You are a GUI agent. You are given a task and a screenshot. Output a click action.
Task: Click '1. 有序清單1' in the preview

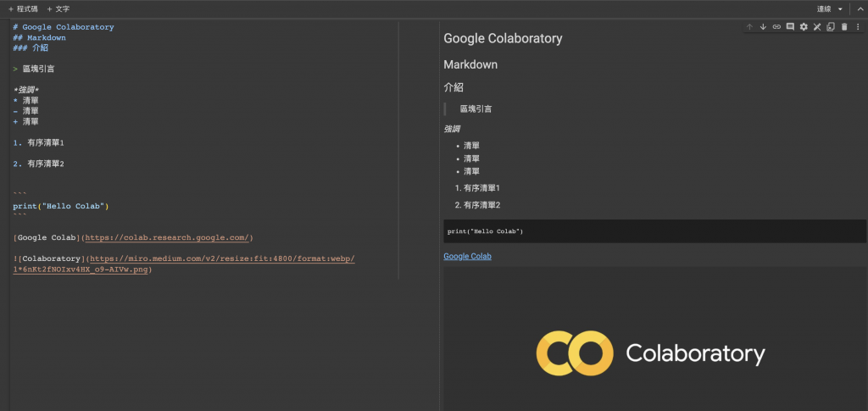click(477, 188)
